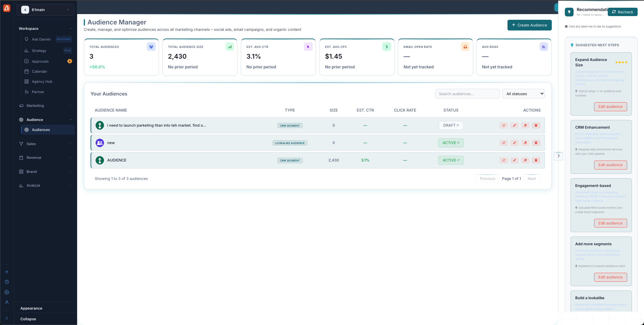The width and height of the screenshot is (644, 325).
Task: Click Edit audience under Add more segments
Action: [x=610, y=277]
